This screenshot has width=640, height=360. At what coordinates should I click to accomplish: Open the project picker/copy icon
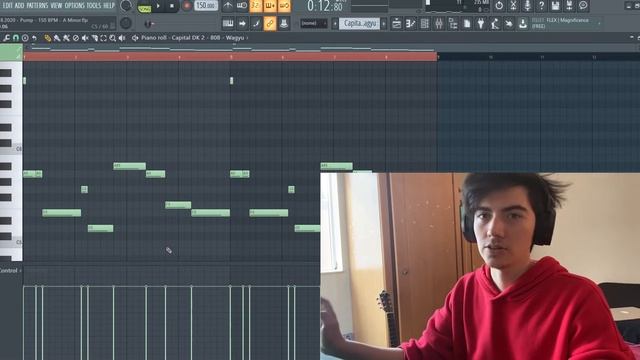(467, 24)
